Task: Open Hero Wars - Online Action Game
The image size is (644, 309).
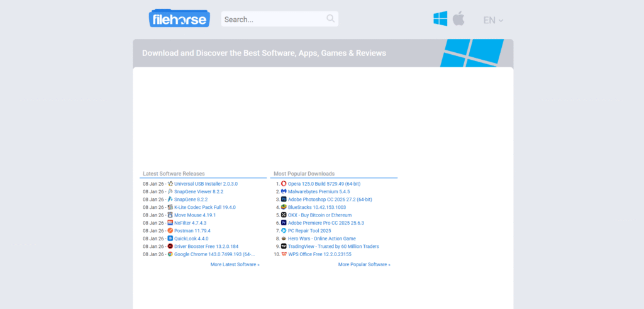Action: click(x=321, y=239)
